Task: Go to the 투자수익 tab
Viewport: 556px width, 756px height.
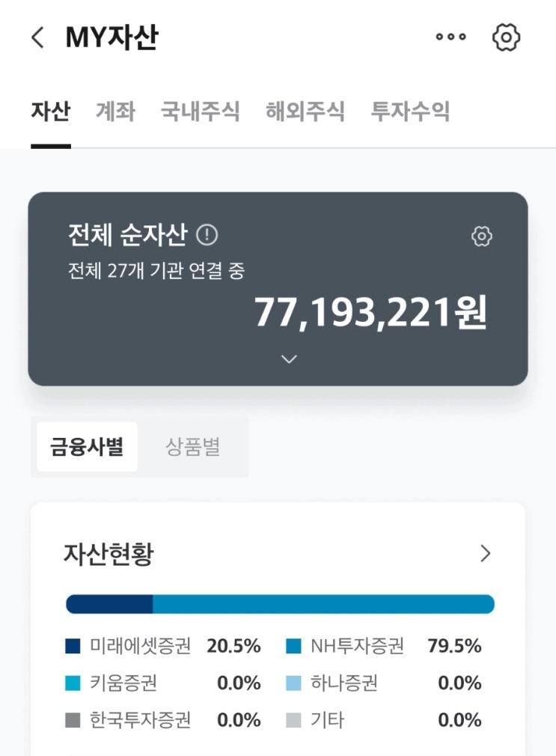Action: (x=410, y=112)
